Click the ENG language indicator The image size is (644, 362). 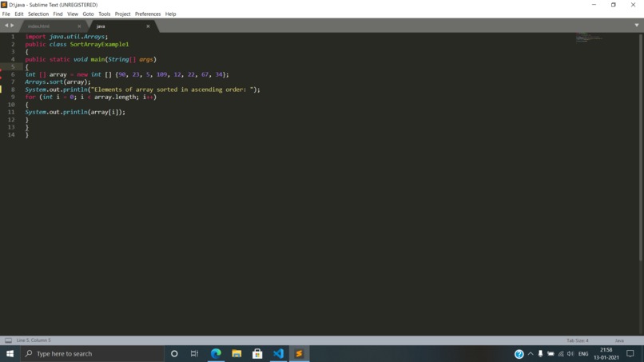[x=583, y=354]
